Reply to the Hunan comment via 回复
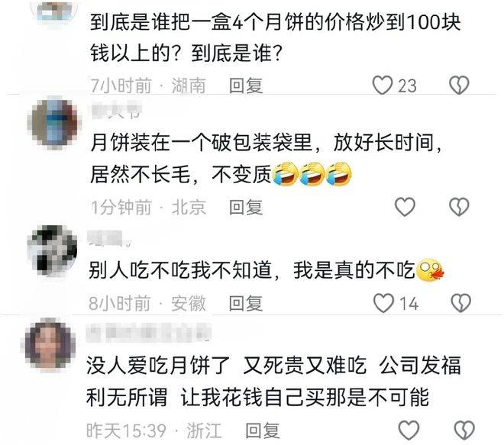504x445 pixels. point(246,85)
